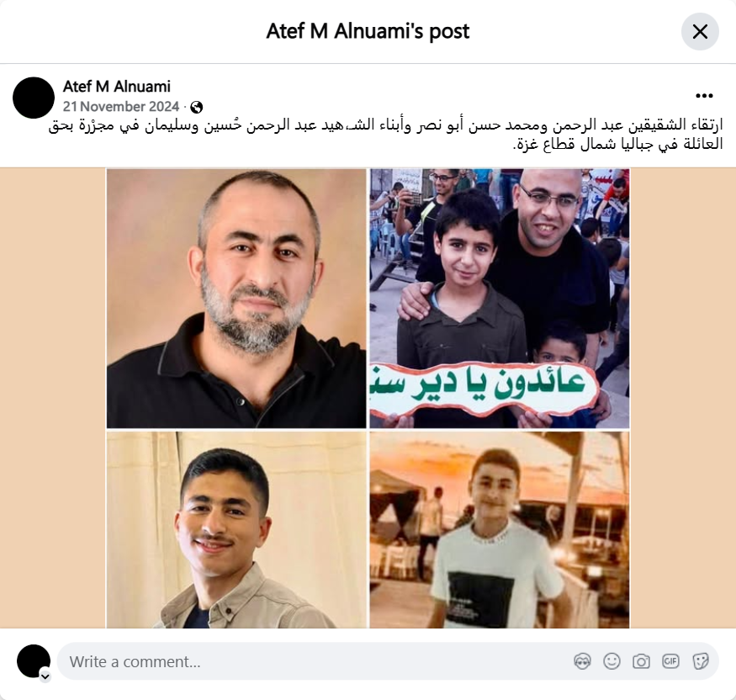Insert an avatar sticker in comment
The width and height of the screenshot is (736, 700).
pos(582,661)
